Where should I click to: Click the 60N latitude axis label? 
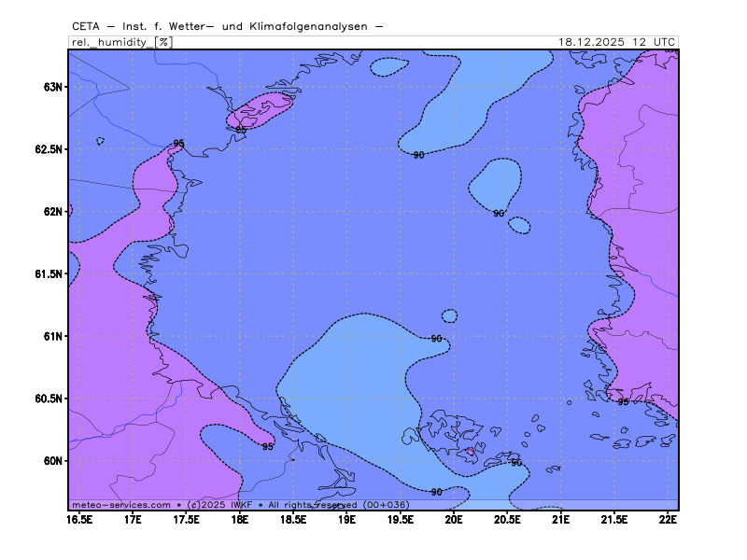(52, 461)
